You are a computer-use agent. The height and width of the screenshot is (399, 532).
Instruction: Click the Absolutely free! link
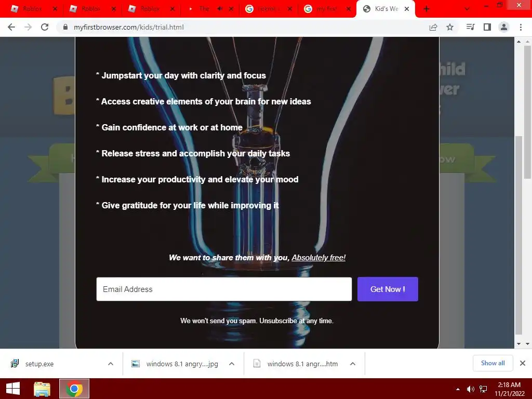pyautogui.click(x=318, y=258)
